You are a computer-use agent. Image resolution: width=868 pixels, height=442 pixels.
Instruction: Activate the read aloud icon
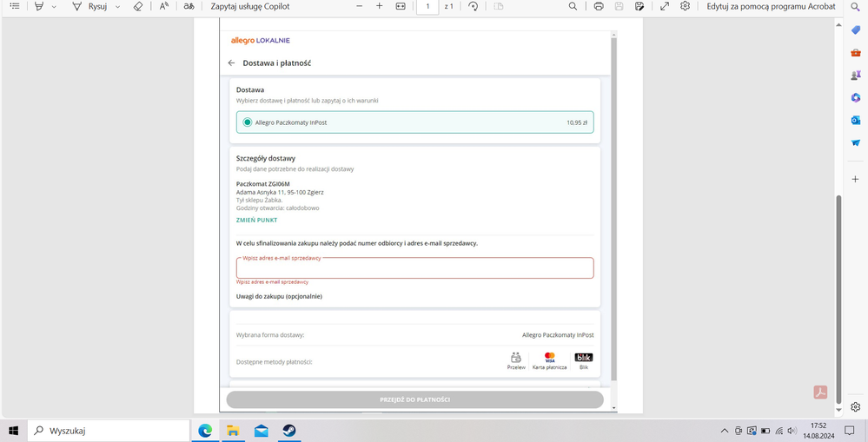tap(164, 6)
